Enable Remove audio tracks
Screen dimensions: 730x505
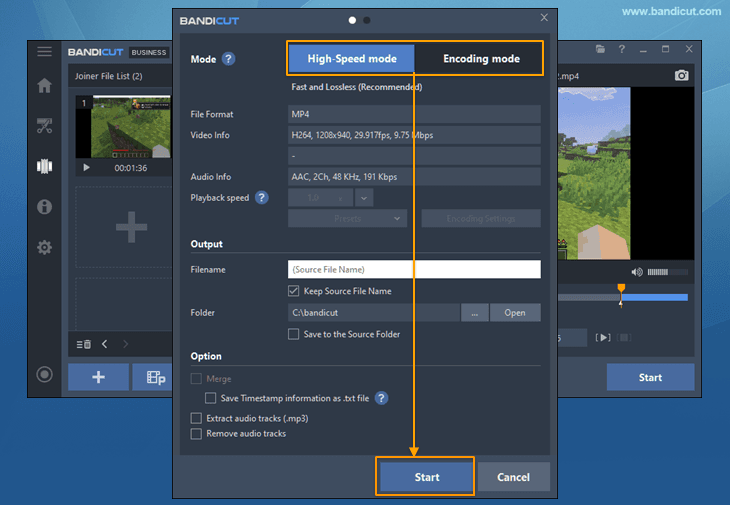(196, 434)
